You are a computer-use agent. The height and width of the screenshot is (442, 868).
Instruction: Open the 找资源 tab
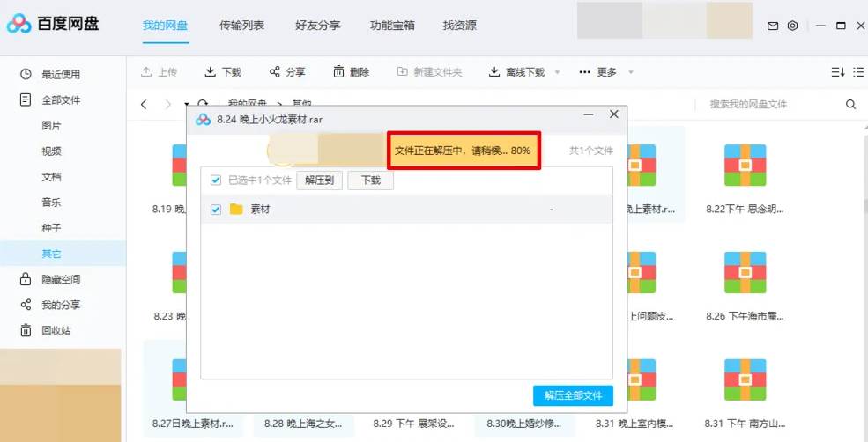(459, 26)
